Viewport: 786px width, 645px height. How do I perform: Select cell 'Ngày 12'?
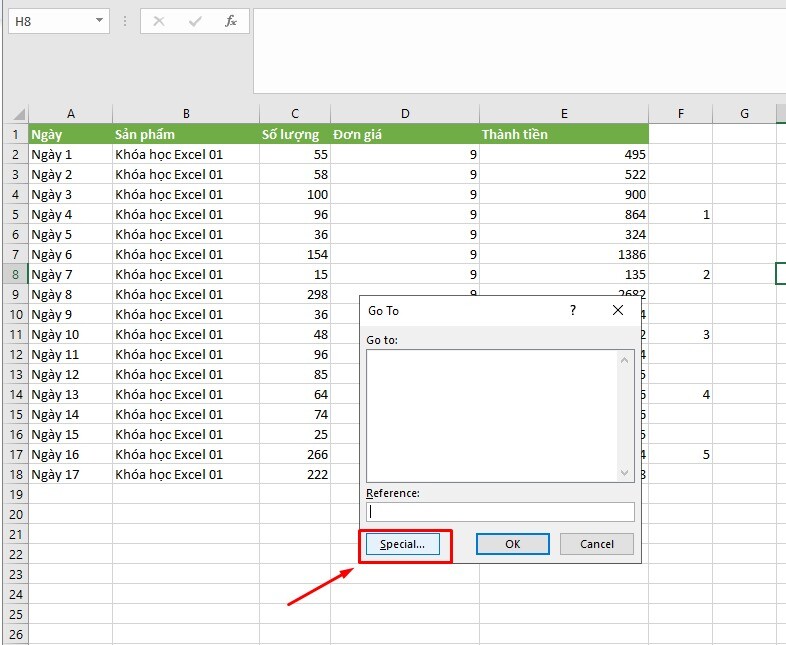click(x=71, y=374)
